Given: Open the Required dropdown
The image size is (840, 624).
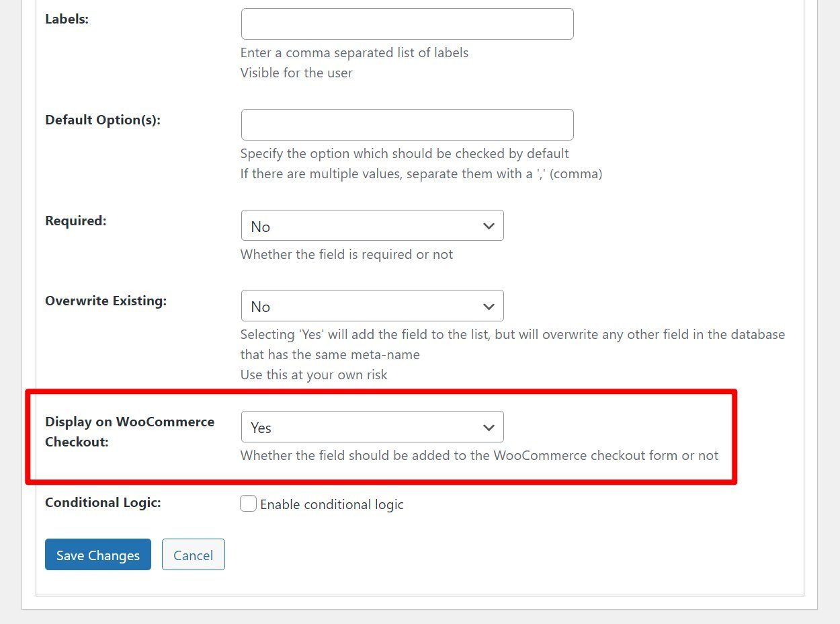Looking at the screenshot, I should pos(372,226).
